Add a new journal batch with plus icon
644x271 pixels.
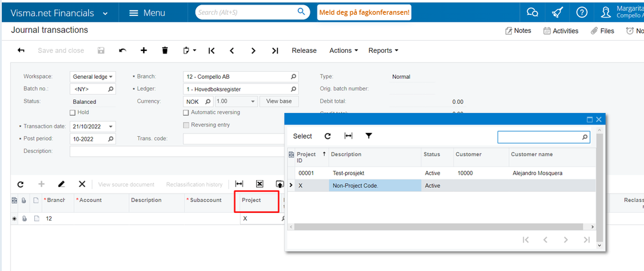(144, 50)
